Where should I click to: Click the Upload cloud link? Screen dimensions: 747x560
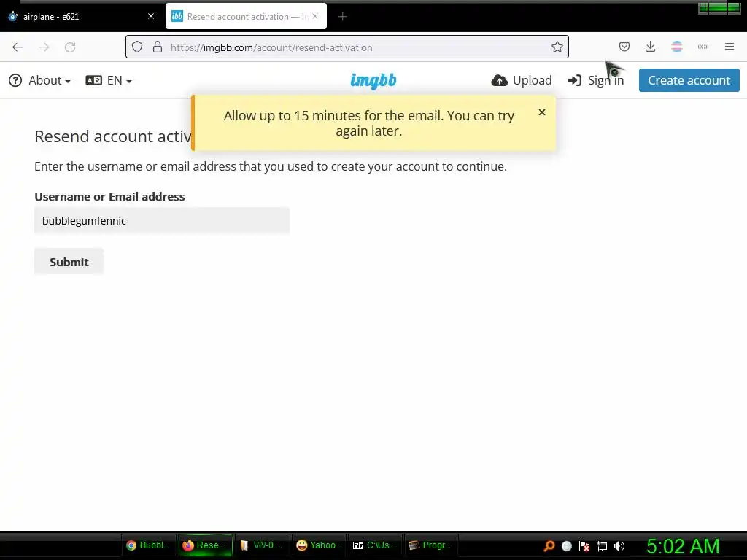click(522, 80)
